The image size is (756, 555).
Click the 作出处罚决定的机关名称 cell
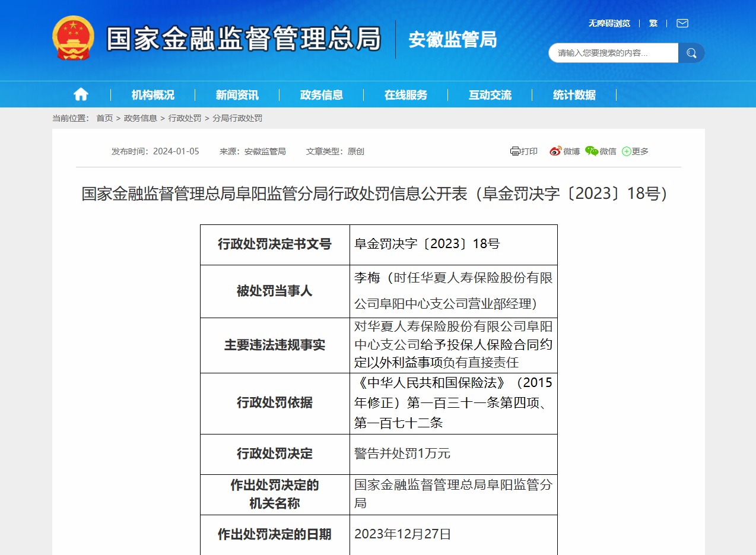[275, 494]
